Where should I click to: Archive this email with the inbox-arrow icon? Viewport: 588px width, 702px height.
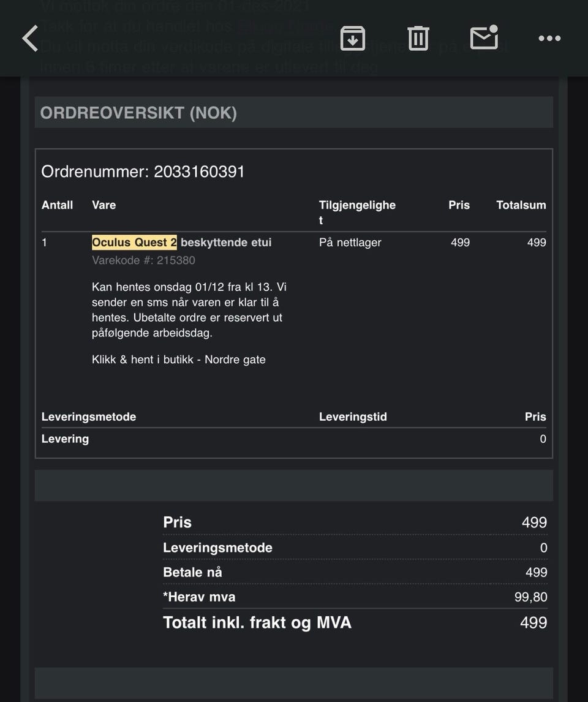coord(353,38)
